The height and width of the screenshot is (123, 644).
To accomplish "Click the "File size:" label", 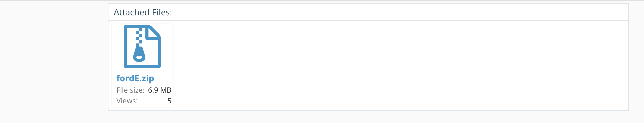I will [x=130, y=90].
